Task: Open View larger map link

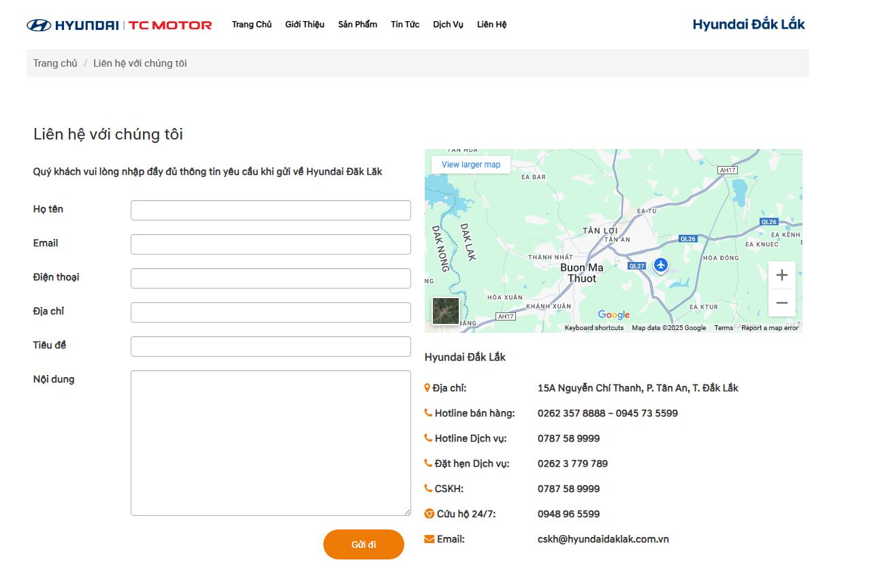Action: 470,165
